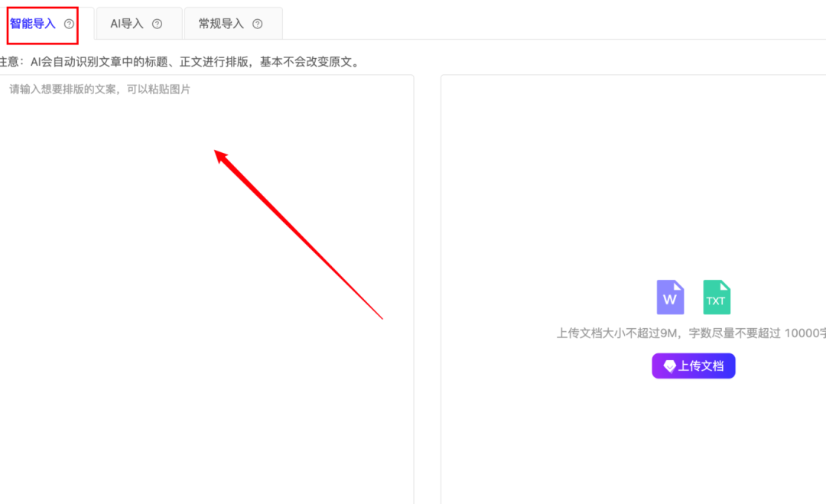Click the question mark next to AI导入
826x504 pixels.
point(158,24)
